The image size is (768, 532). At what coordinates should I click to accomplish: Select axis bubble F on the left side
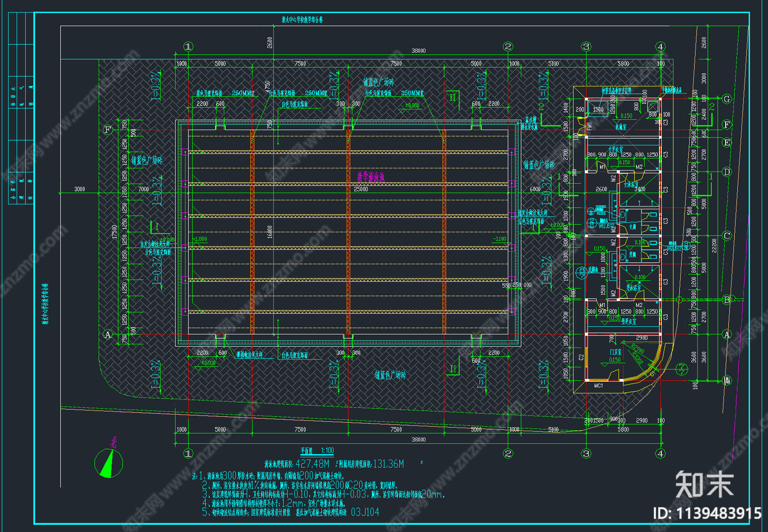pyautogui.click(x=108, y=130)
